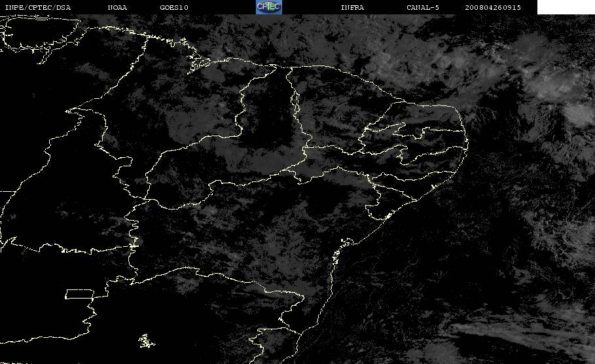Select the NOAA label in header
The image size is (595, 364).
(x=117, y=7)
